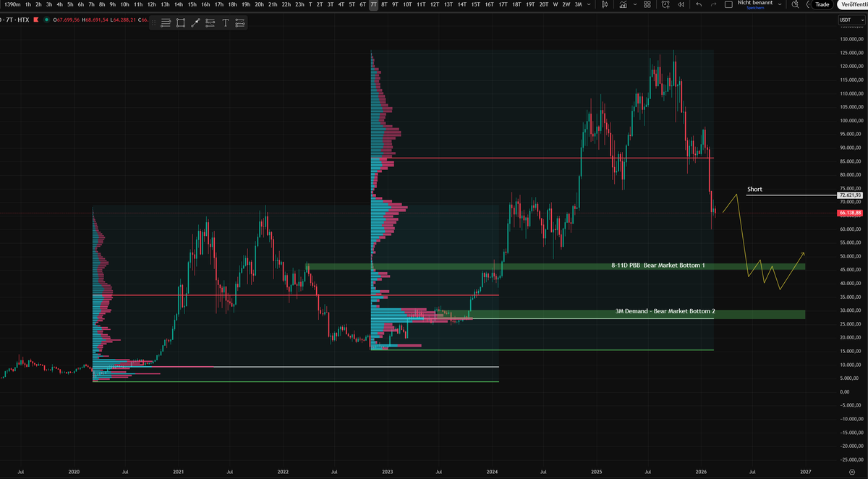Screen dimensions: 868x479
Task: Grab the floating toolbar drag handle
Action: (153, 23)
